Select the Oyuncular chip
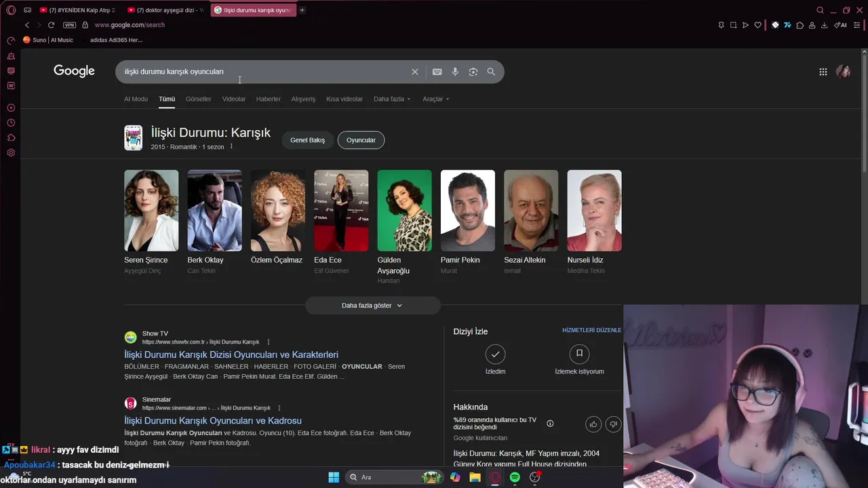868x488 pixels. (x=361, y=140)
